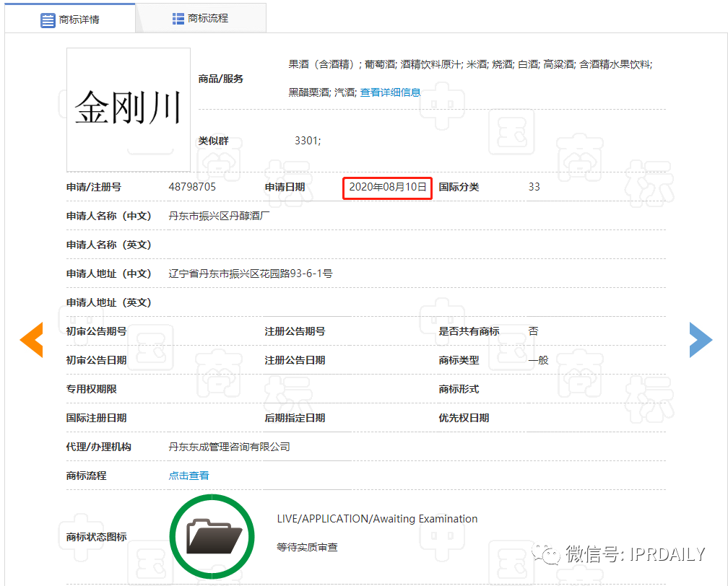Select application date 2020年08月10日

[x=388, y=187]
